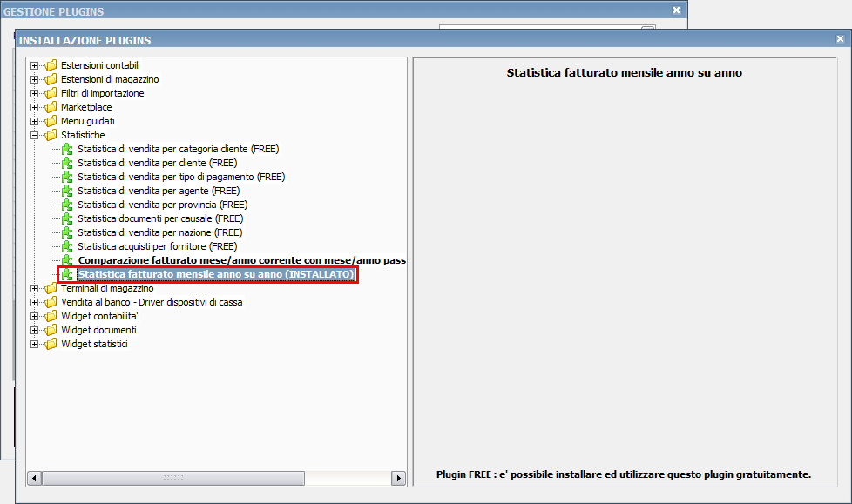Image resolution: width=852 pixels, height=504 pixels.
Task: Click the tree's left scroll arrow
Action: (34, 479)
